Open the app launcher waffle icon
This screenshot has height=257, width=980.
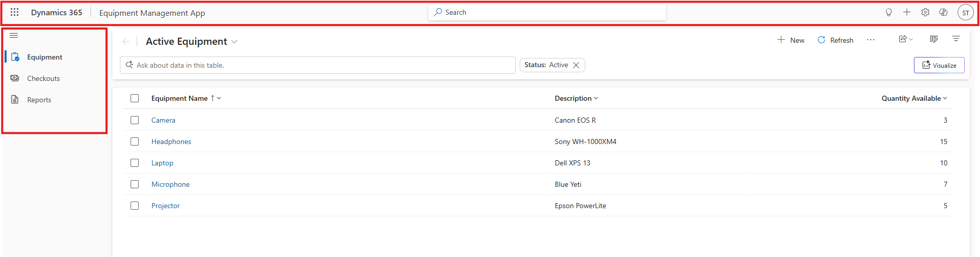click(x=15, y=12)
